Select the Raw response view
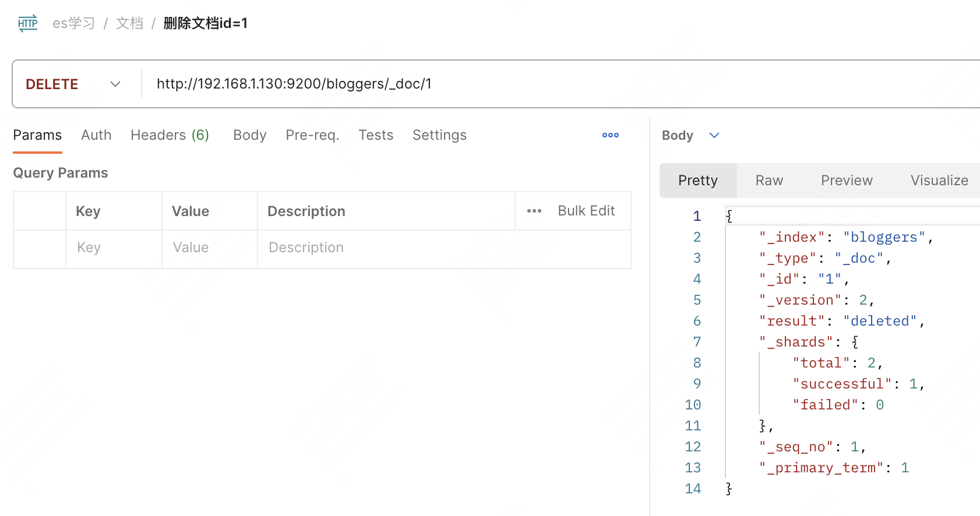 pos(769,181)
